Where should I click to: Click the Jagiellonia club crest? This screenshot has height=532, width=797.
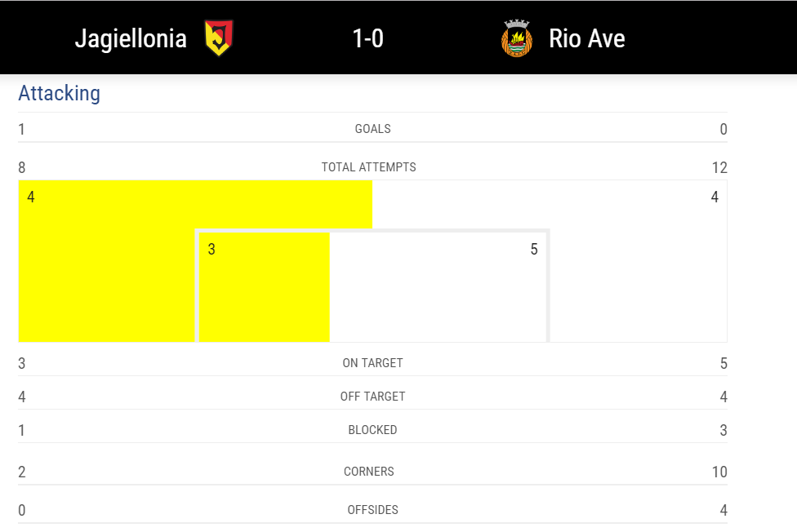[218, 38]
